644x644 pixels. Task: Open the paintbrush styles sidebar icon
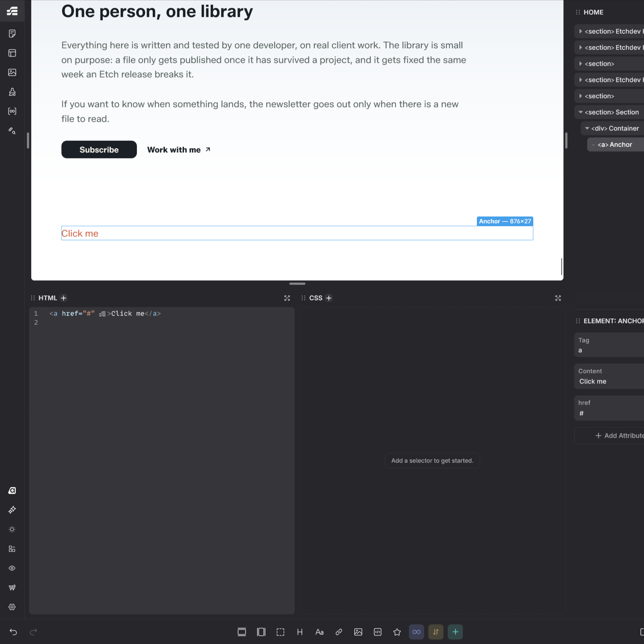click(12, 92)
